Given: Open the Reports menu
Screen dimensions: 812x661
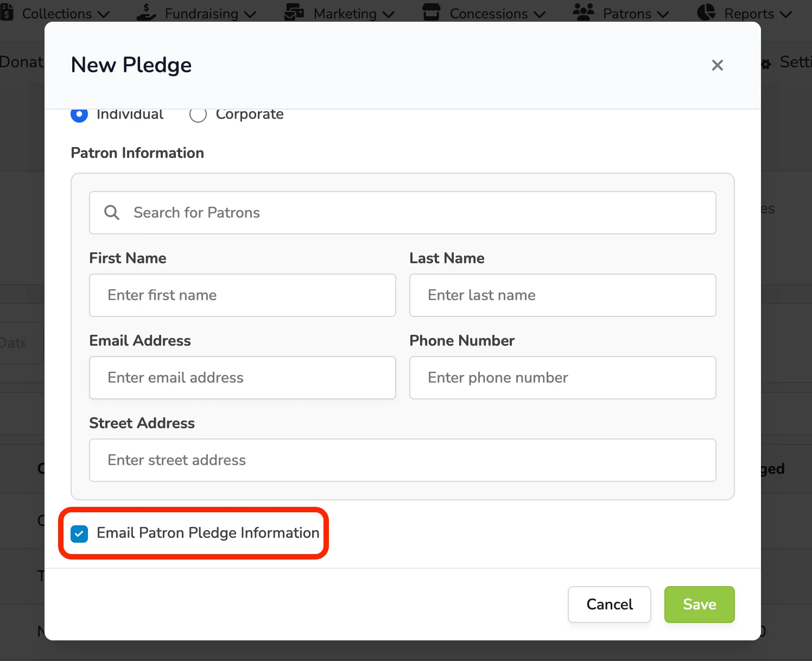Looking at the screenshot, I should click(x=745, y=13).
